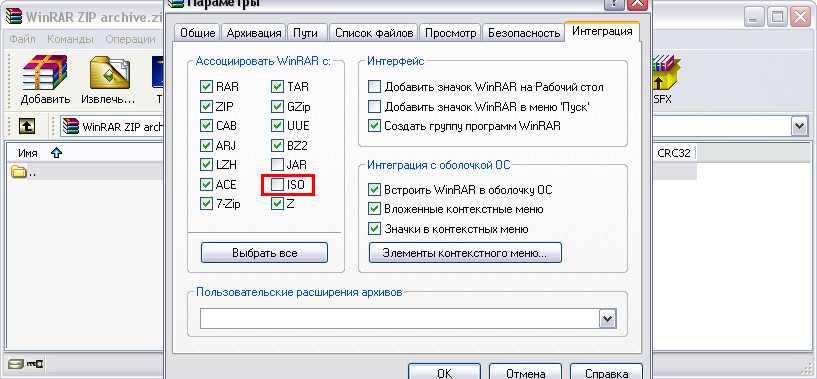
Task: Switch to the Архивация tab
Action: click(254, 33)
